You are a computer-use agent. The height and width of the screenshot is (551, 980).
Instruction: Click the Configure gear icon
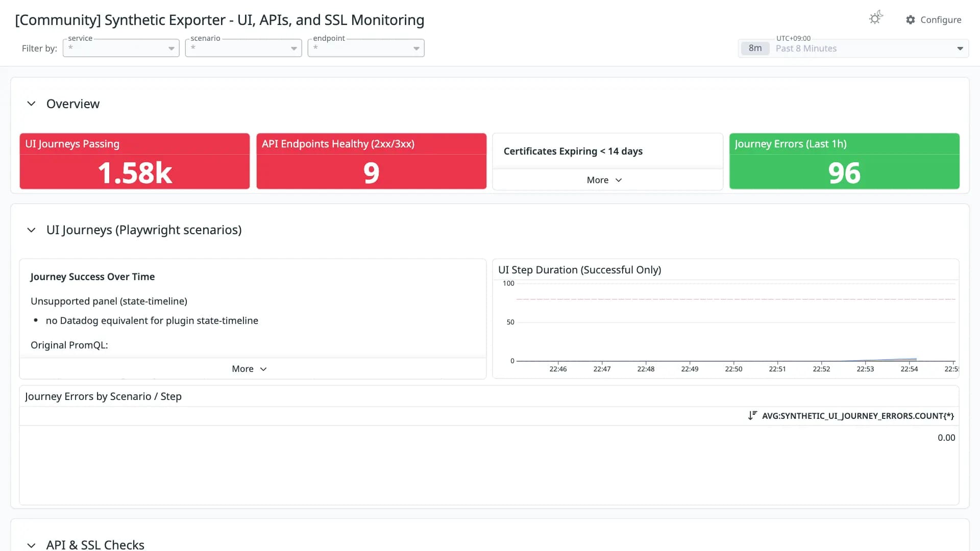911,20
